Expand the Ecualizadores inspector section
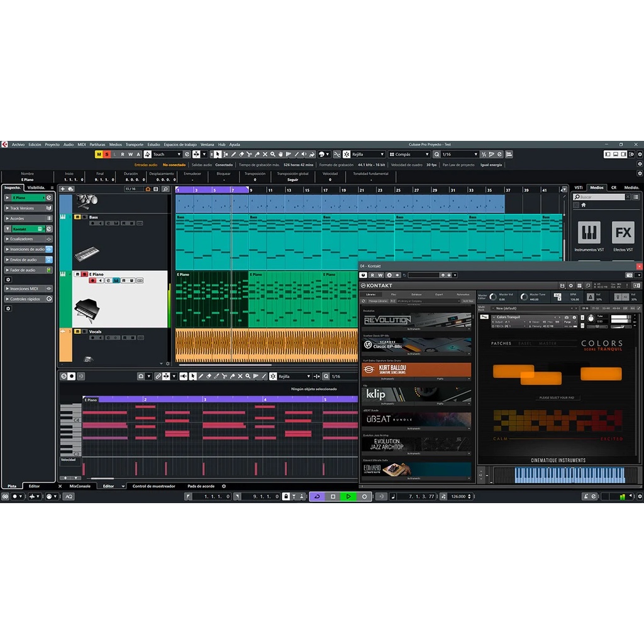The image size is (644, 644). (28, 239)
